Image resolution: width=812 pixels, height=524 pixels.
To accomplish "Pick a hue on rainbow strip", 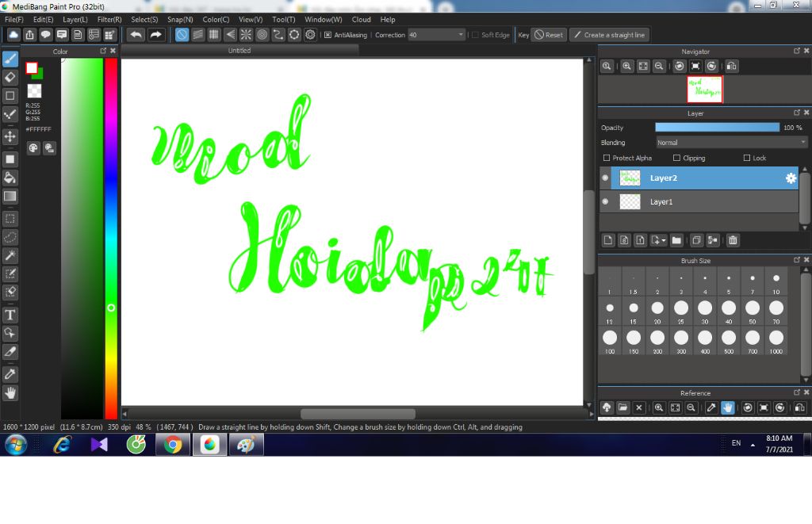I will coord(111,238).
